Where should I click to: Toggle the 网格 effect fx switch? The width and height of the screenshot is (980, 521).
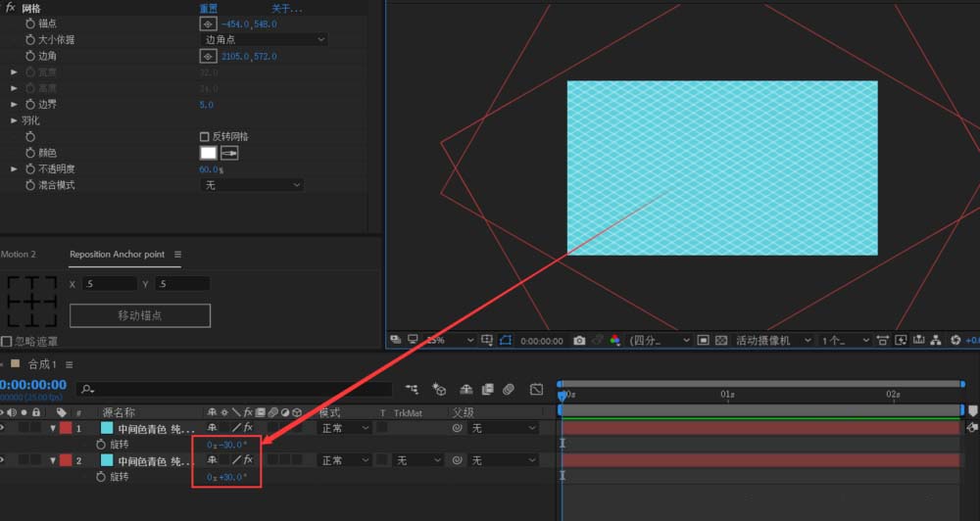click(x=10, y=8)
